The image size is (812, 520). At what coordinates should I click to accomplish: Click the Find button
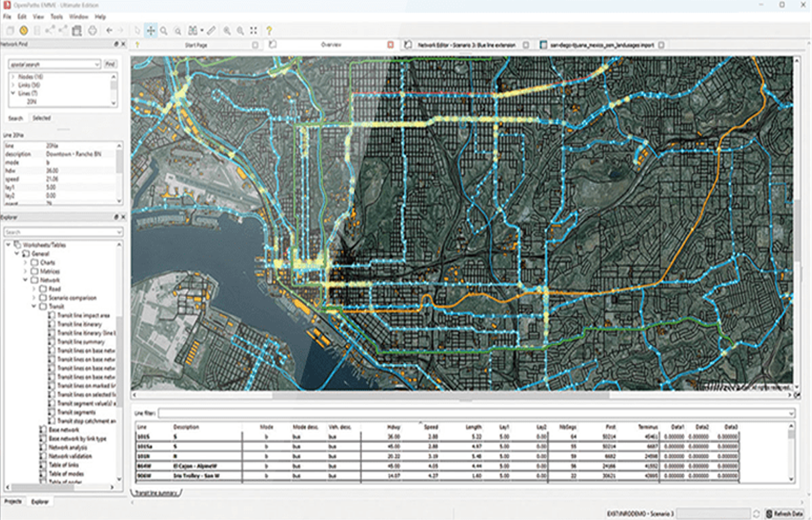point(110,65)
